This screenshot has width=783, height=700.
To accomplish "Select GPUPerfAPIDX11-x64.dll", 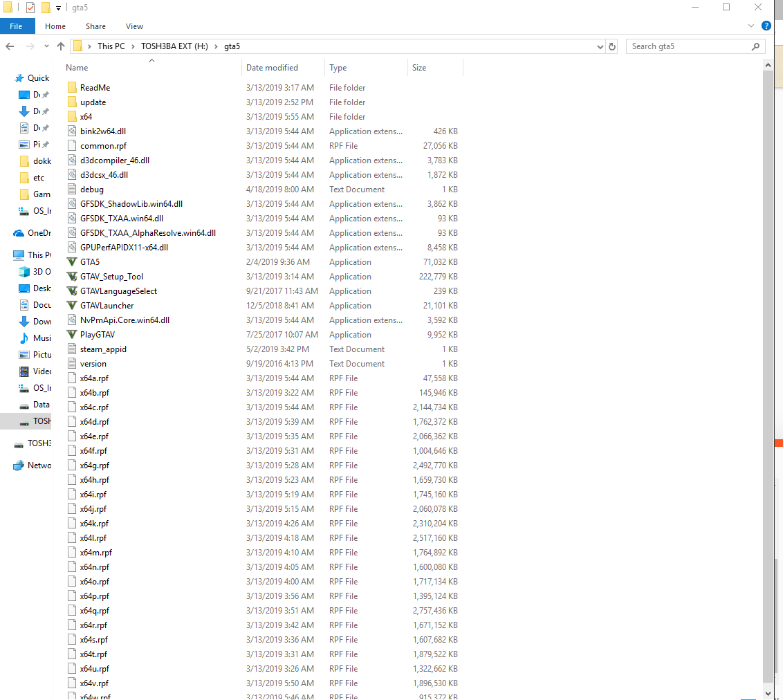I will 125,248.
